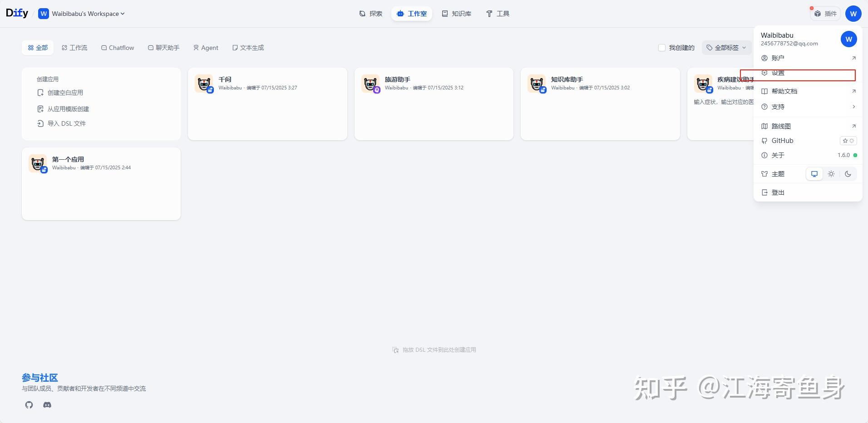This screenshot has width=868, height=423.
Task: Switch to dark theme with the moon toggle
Action: tap(848, 173)
